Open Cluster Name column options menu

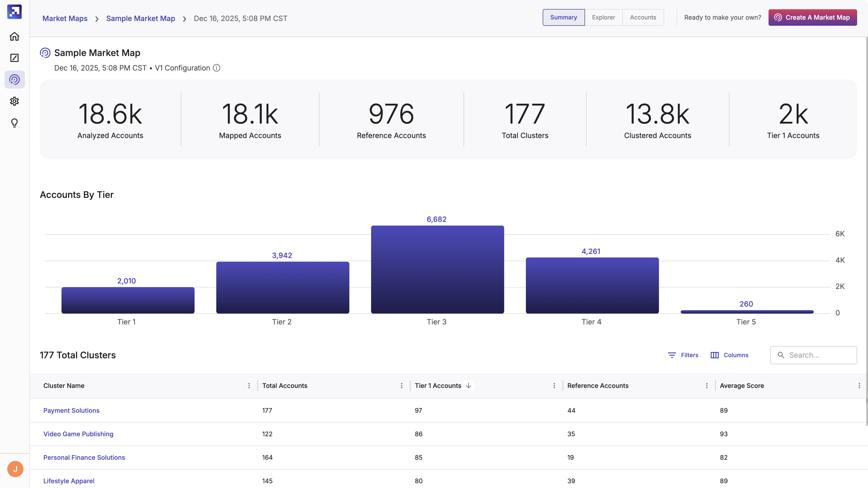[x=249, y=386]
